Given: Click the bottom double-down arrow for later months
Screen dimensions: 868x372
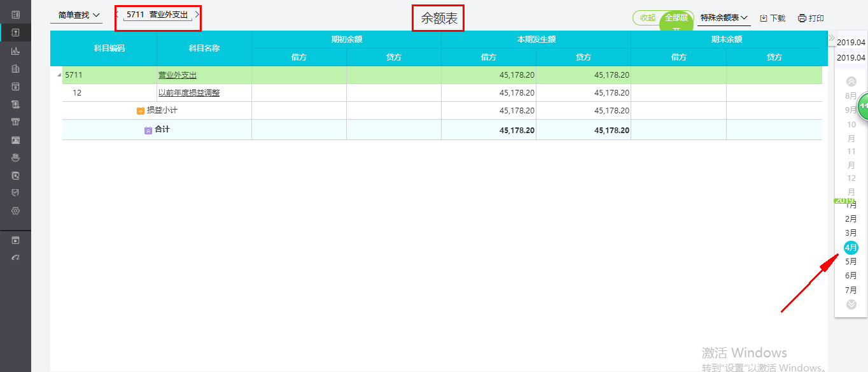Looking at the screenshot, I should 851,304.
